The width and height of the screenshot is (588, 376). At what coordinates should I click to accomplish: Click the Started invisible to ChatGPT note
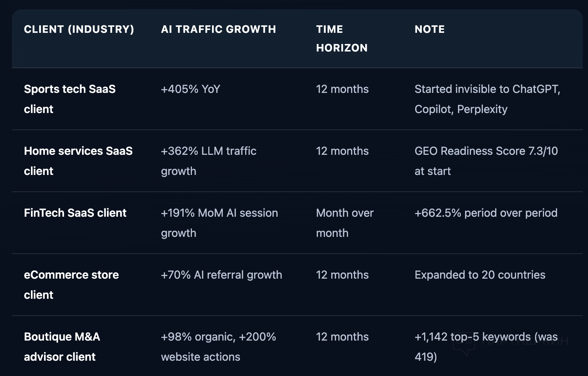click(487, 99)
